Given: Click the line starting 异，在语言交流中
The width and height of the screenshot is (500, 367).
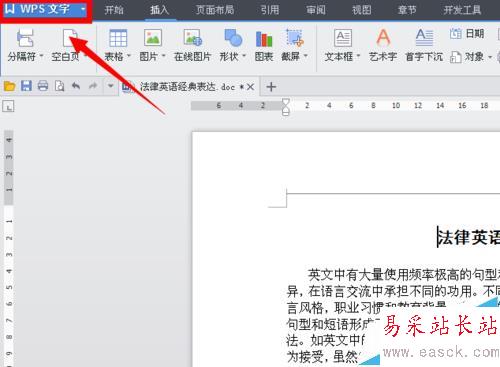Looking at the screenshot, I should click(393, 291).
